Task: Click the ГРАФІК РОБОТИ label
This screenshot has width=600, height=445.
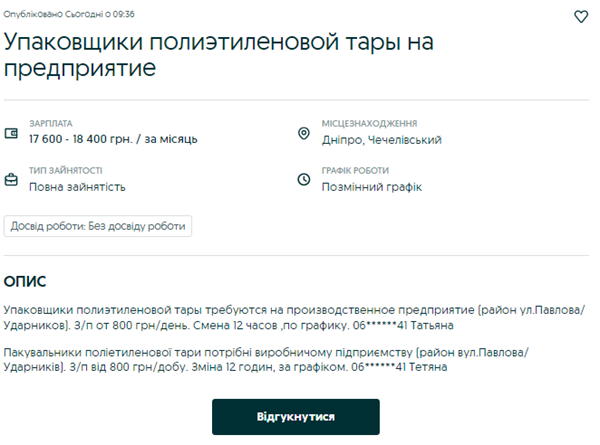Action: [355, 170]
